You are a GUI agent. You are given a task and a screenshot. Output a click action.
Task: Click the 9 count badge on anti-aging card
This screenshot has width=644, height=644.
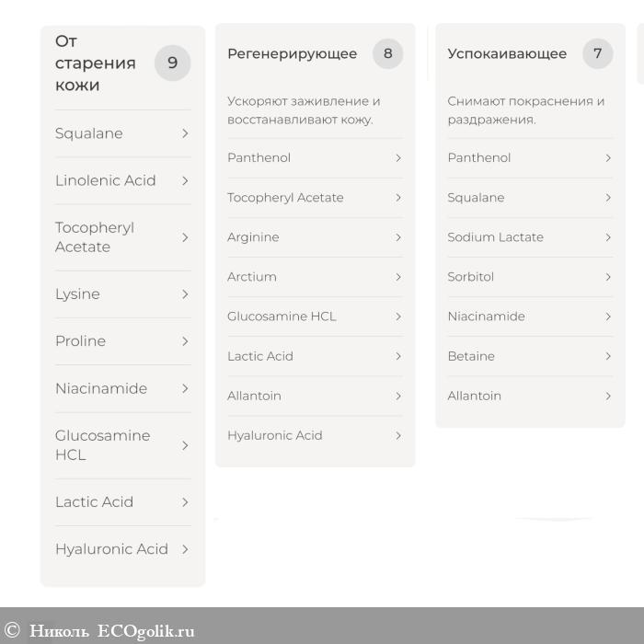click(172, 63)
